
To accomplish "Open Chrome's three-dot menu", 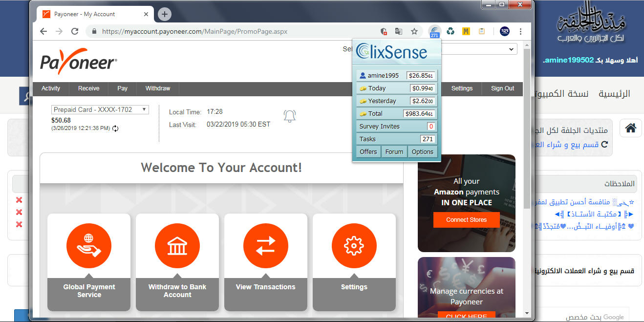I will click(521, 31).
